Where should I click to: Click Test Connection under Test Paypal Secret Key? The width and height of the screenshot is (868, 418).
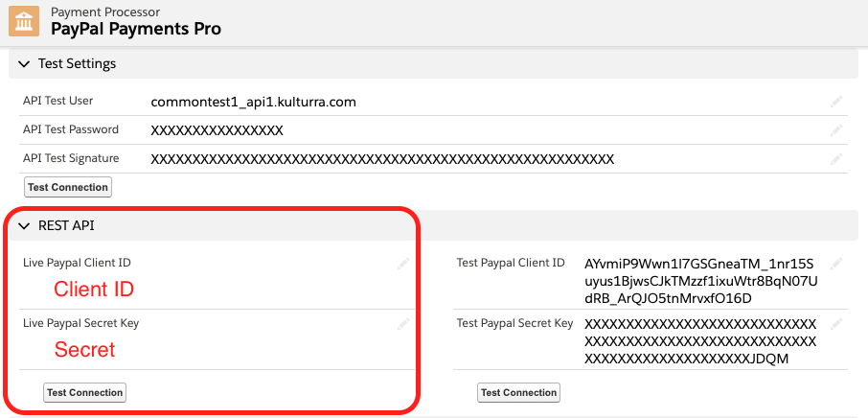click(x=518, y=392)
